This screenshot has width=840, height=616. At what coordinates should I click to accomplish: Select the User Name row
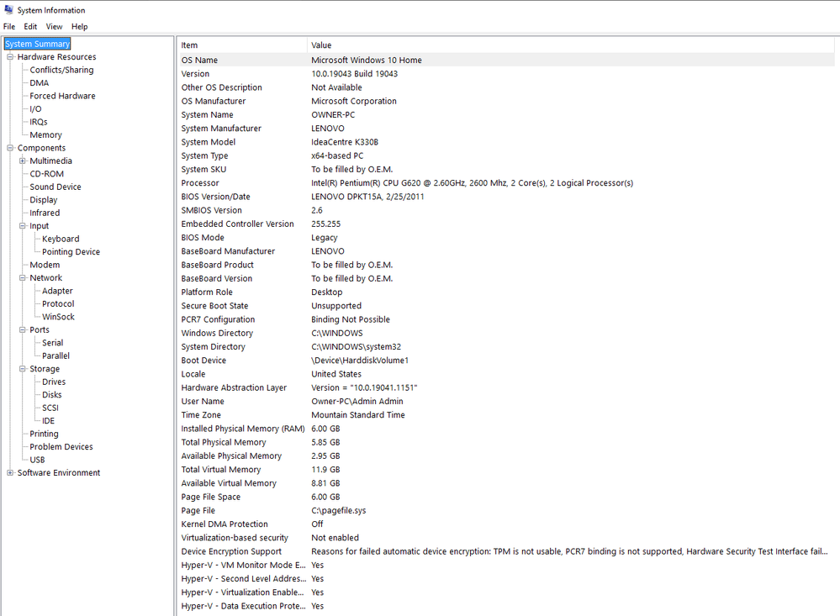click(x=505, y=401)
